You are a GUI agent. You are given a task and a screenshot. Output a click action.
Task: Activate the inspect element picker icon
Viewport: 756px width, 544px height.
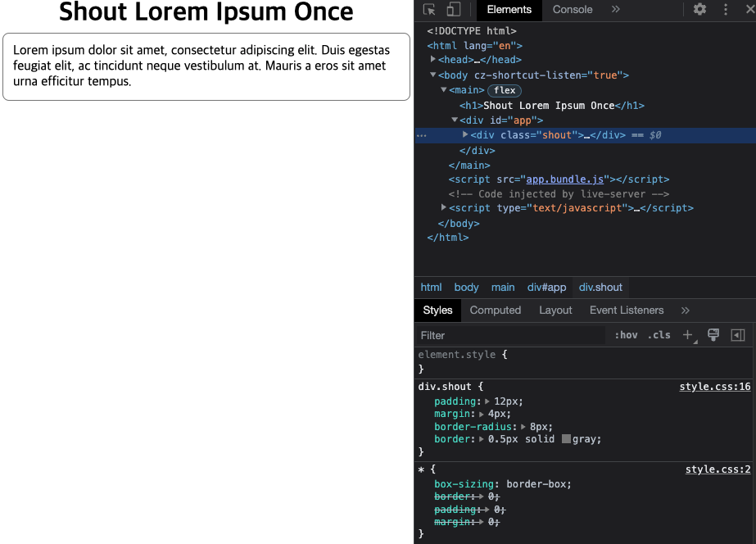(428, 9)
